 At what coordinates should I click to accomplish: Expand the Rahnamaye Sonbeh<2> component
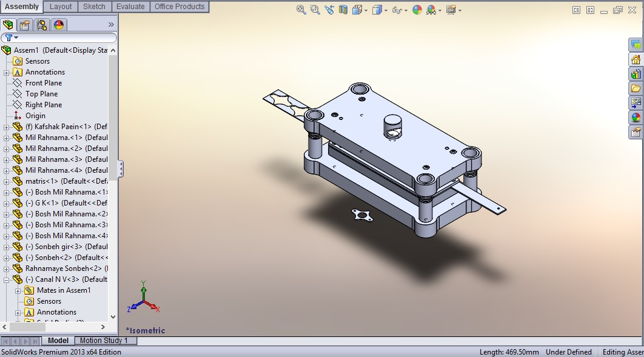point(6,269)
